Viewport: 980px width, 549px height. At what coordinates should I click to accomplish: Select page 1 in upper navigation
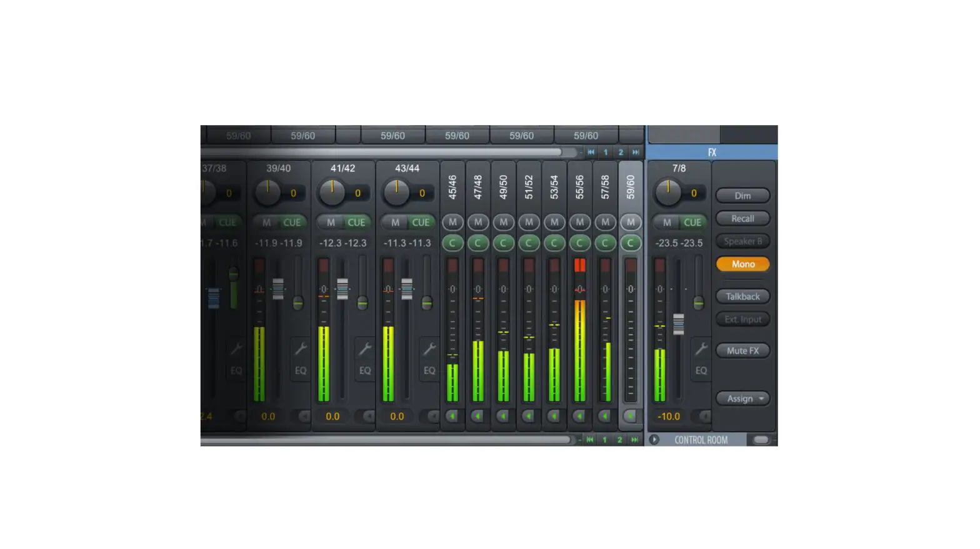(606, 152)
